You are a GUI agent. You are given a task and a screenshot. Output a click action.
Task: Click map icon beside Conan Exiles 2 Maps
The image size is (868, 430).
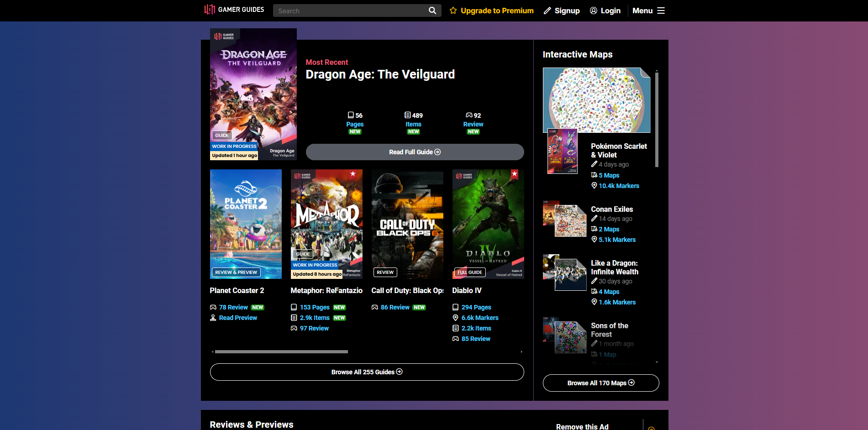click(x=594, y=229)
